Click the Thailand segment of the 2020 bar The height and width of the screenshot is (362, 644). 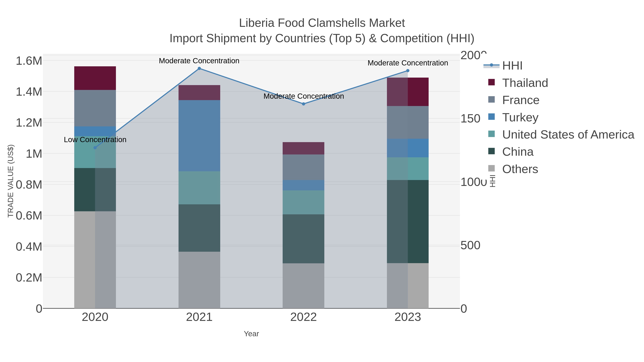pyautogui.click(x=95, y=78)
